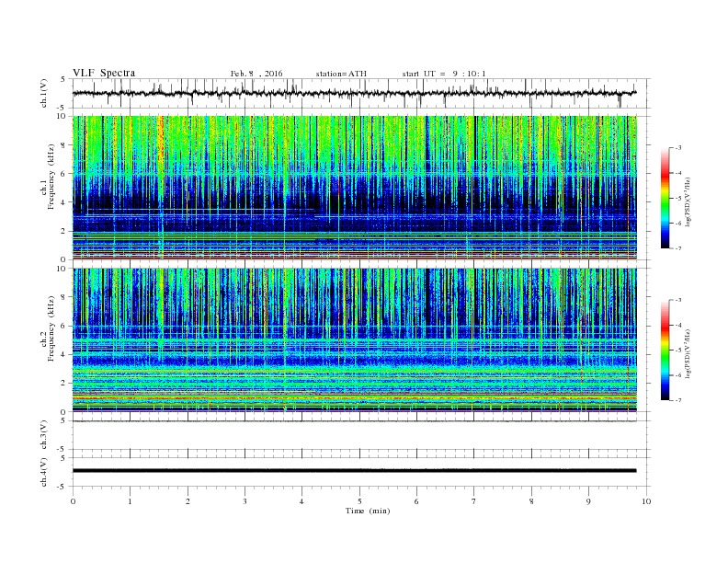Click time axis tick label "8"
This screenshot has width=728, height=563.
[x=531, y=501]
